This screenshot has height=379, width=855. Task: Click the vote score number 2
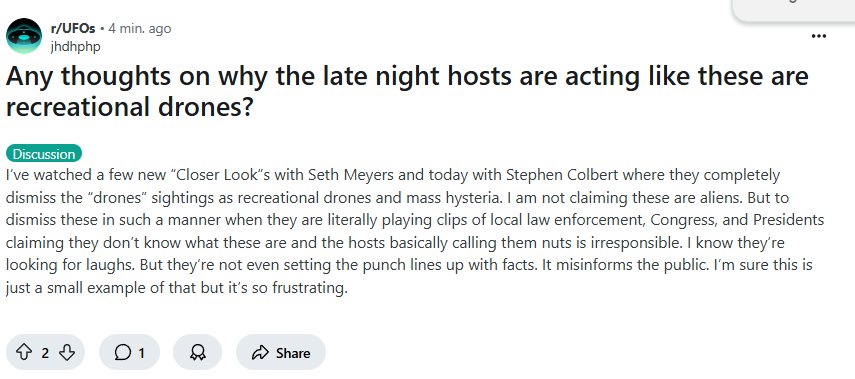coord(45,353)
